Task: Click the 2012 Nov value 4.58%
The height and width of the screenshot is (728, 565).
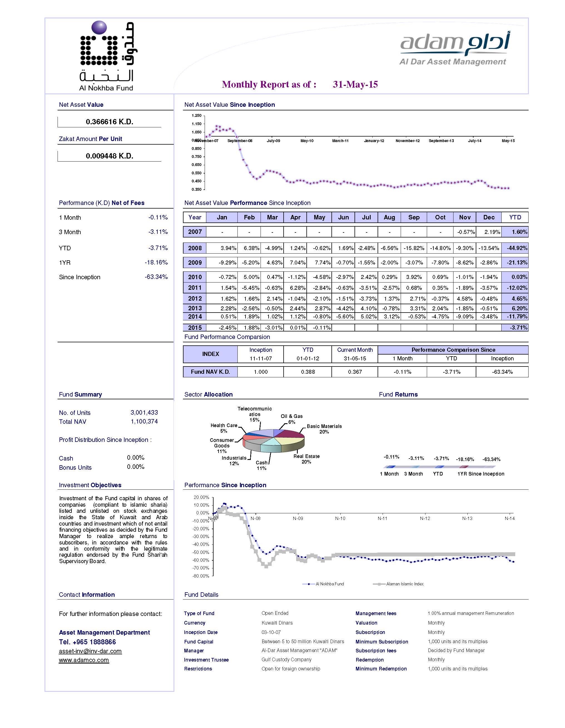Action: 465,299
